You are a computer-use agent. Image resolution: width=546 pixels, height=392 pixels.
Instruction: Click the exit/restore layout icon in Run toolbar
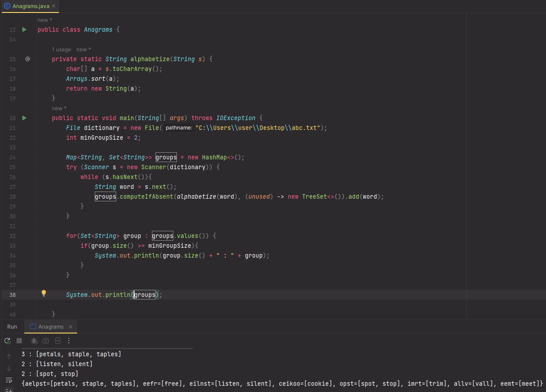pyautogui.click(x=58, y=341)
